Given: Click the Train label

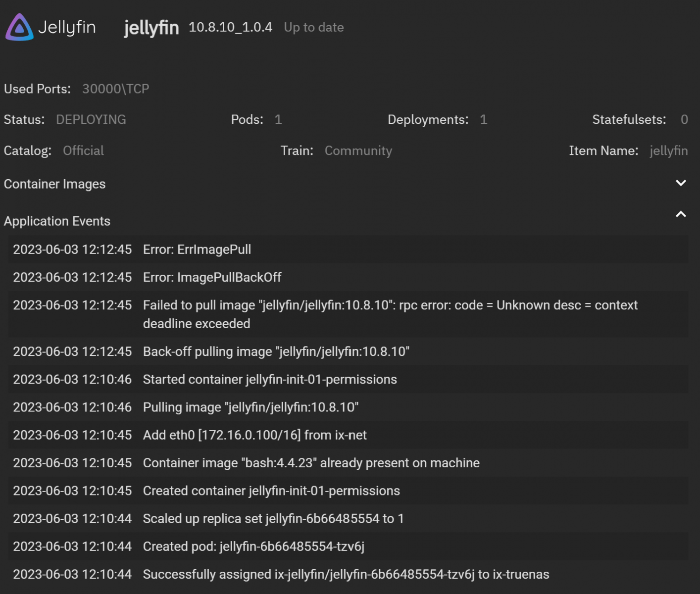Looking at the screenshot, I should (x=297, y=150).
